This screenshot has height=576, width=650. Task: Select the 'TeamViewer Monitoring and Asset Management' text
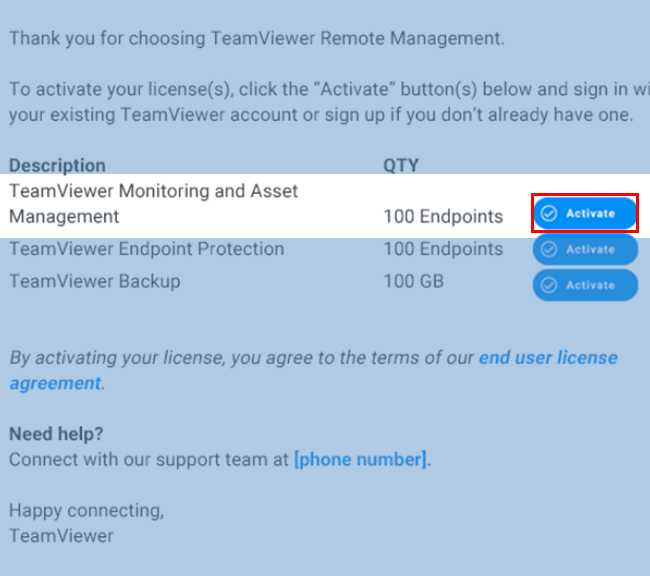(153, 204)
